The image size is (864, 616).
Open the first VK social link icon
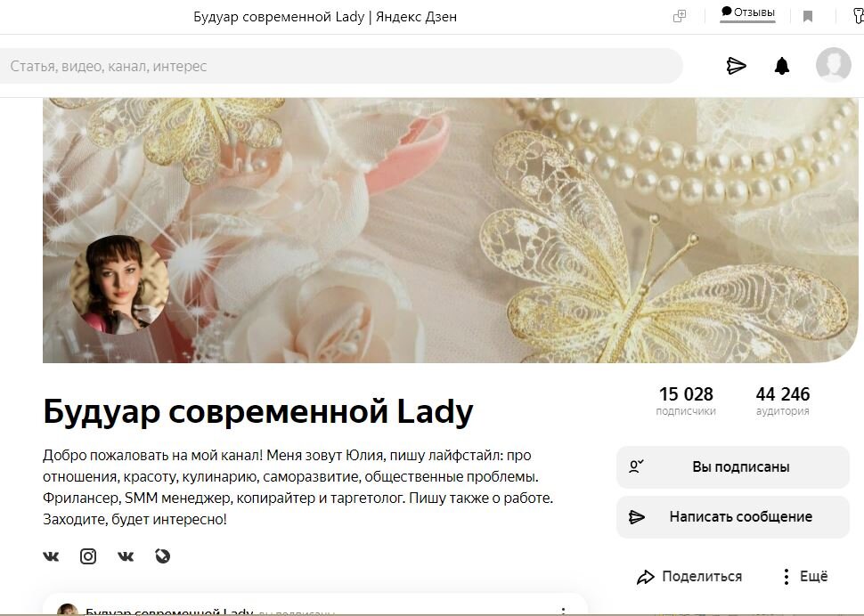(51, 556)
